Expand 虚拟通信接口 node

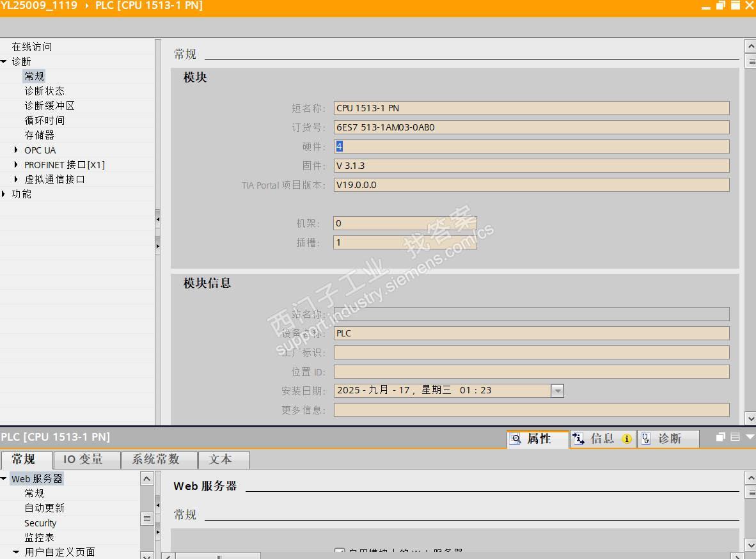[16, 179]
